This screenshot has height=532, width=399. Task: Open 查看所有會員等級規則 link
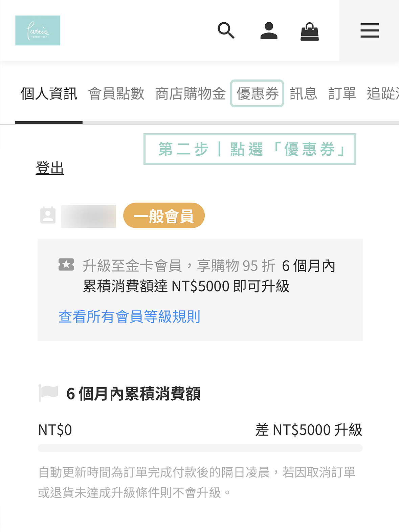coord(129,317)
